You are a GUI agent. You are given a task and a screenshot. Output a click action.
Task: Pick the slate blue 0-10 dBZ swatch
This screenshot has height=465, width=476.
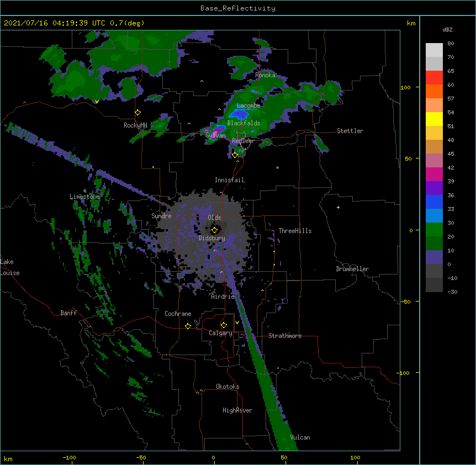click(x=434, y=257)
